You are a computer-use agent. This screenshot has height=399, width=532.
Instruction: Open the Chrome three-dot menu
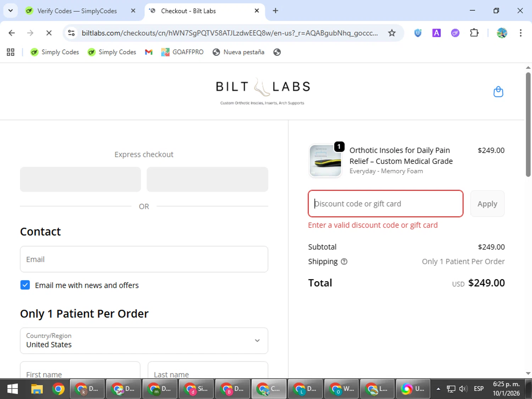point(521,33)
